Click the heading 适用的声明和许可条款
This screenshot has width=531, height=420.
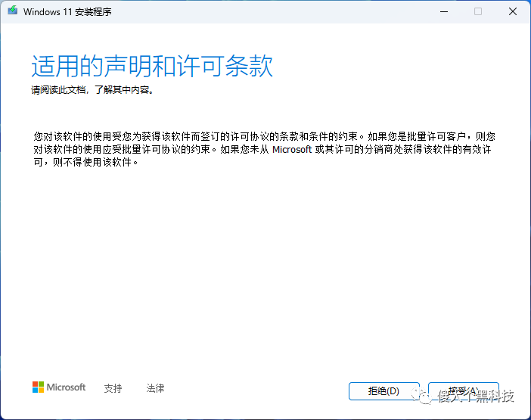(151, 67)
